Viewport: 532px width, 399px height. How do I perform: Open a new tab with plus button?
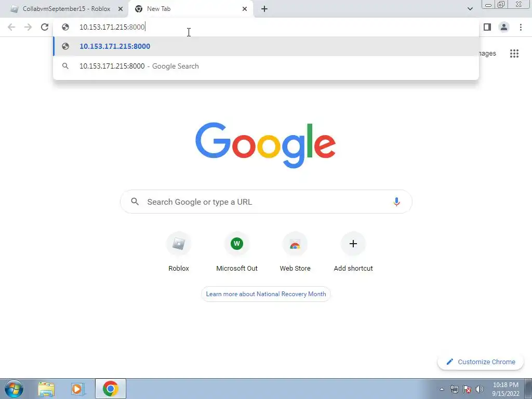[x=264, y=9]
